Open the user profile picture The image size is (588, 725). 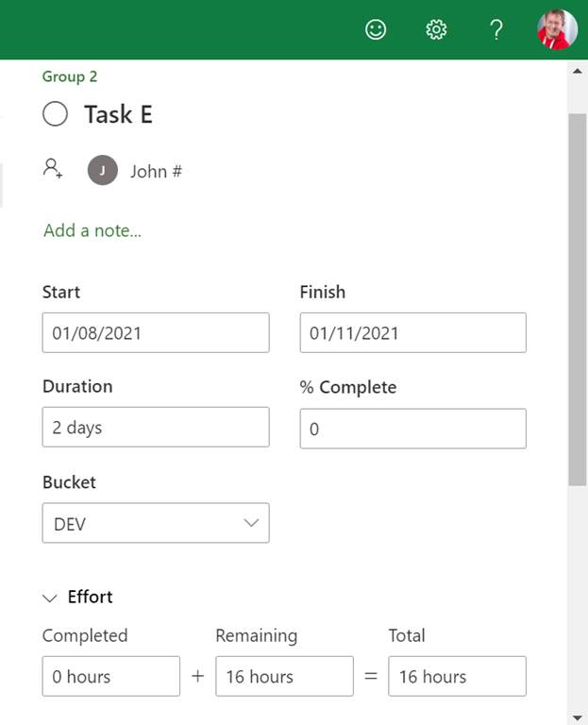click(557, 30)
